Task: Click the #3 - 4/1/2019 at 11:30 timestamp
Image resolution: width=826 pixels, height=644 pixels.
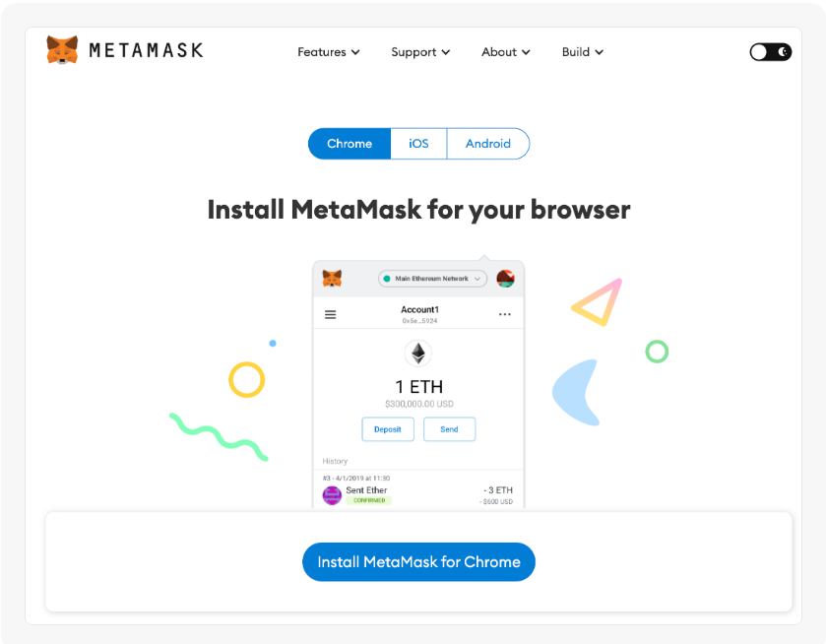Action: click(x=356, y=478)
